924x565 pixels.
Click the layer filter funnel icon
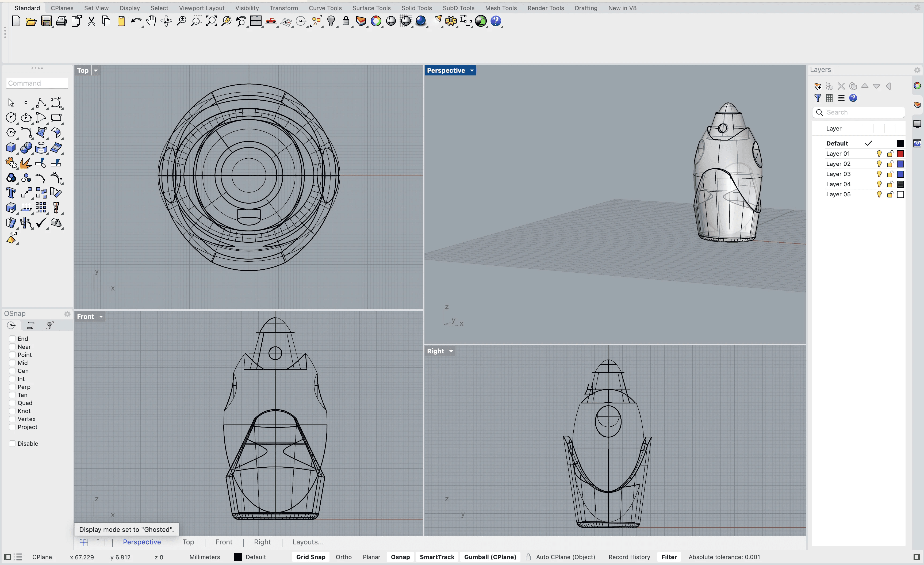818,98
